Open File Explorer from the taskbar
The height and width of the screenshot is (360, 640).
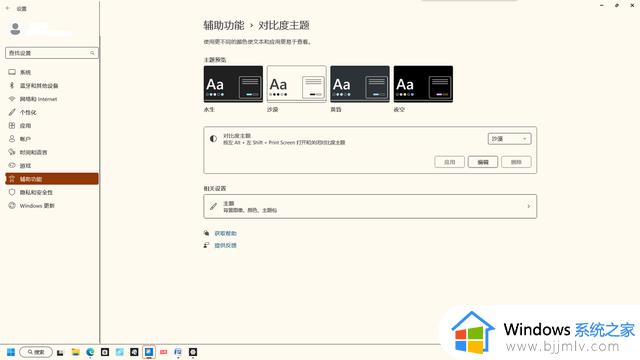pos(76,352)
